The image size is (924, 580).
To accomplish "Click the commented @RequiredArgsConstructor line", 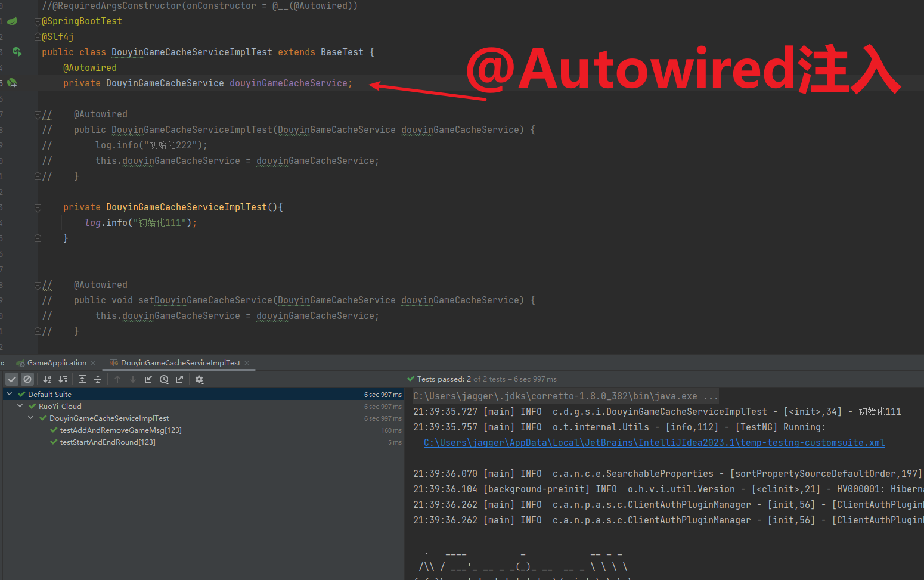I will coord(200,6).
